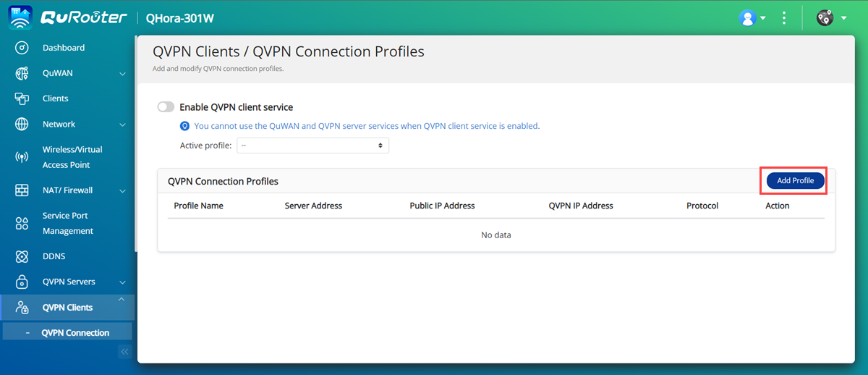Open the Clients menu item
868x375 pixels.
[x=56, y=98]
